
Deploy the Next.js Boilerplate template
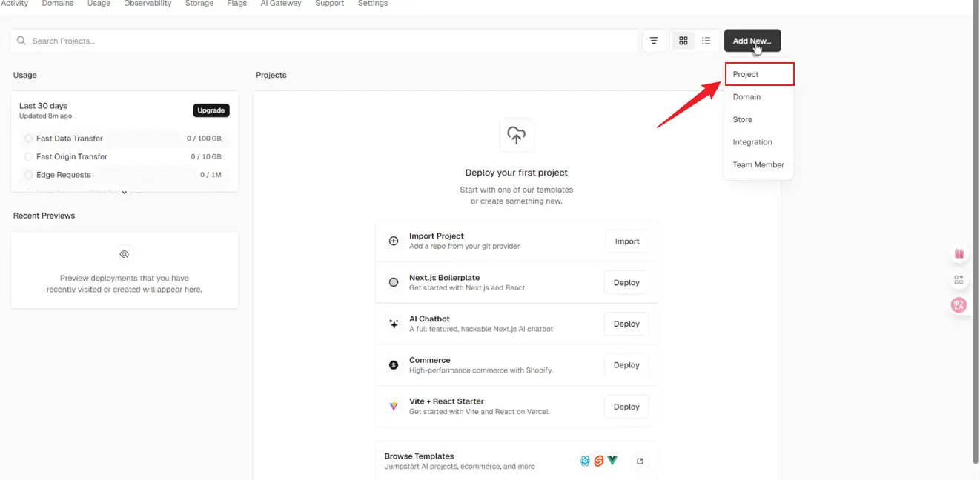click(626, 283)
